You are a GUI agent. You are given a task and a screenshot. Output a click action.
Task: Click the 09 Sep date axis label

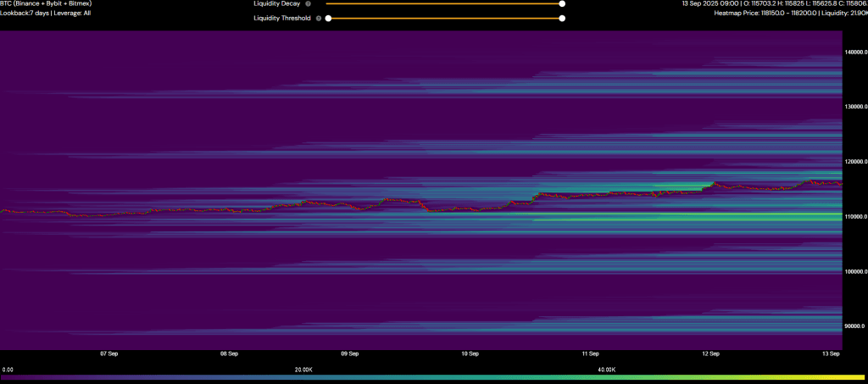tap(349, 353)
